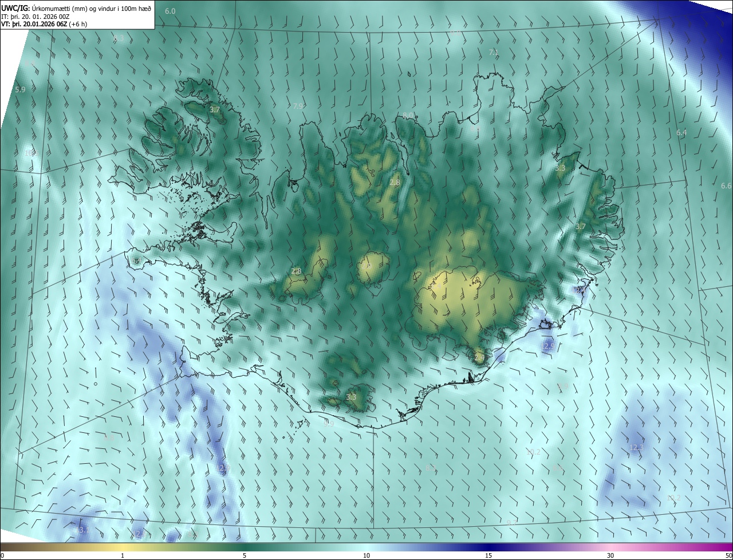The height and width of the screenshot is (560, 733).
Task: Click the 5.9 value label
Action: coord(21,90)
